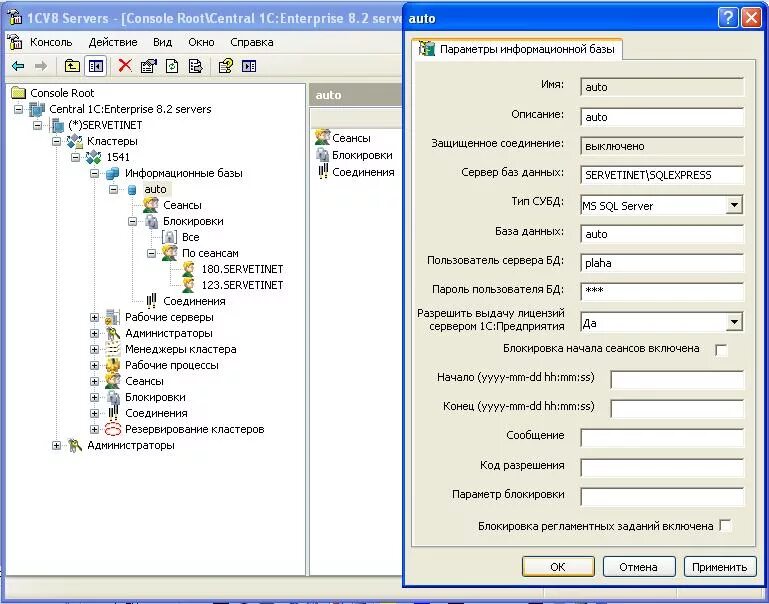The image size is (769, 604).
Task: Click the Export list toolbar icon
Action: coord(195,66)
